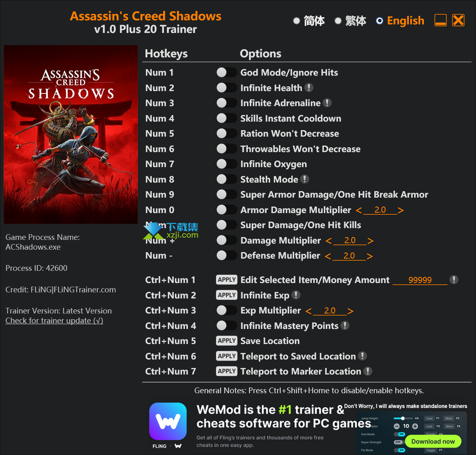Decrease Defense Multiplier with left arrow
The image size is (476, 455).
(328, 256)
